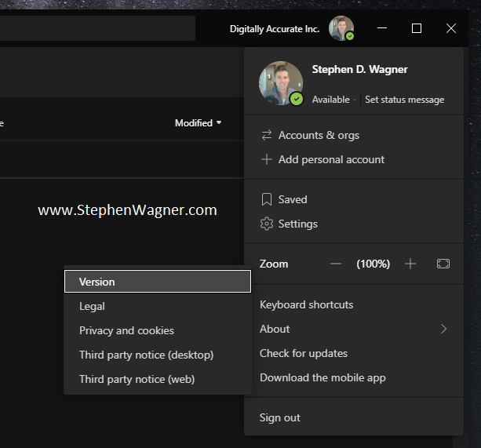Click the (100%) zoom reset value
This screenshot has height=448, width=481.
coord(373,264)
